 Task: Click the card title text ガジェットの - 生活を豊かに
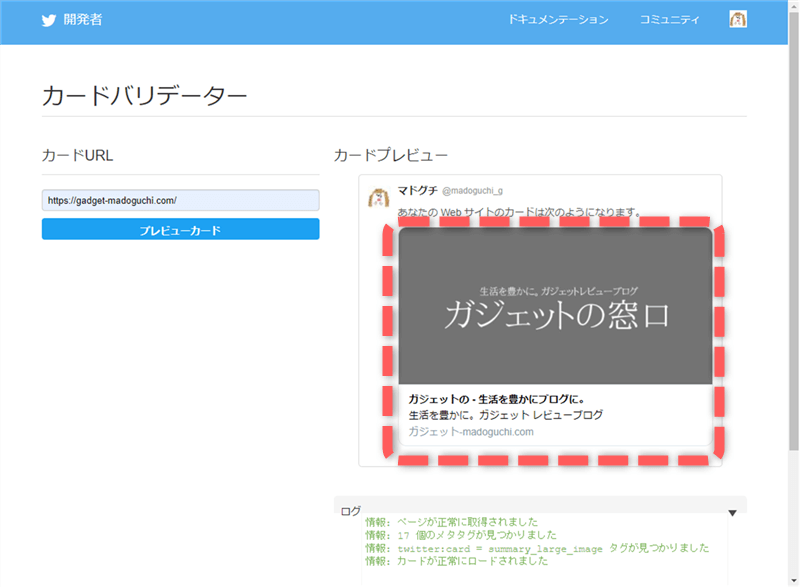pyautogui.click(x=496, y=399)
